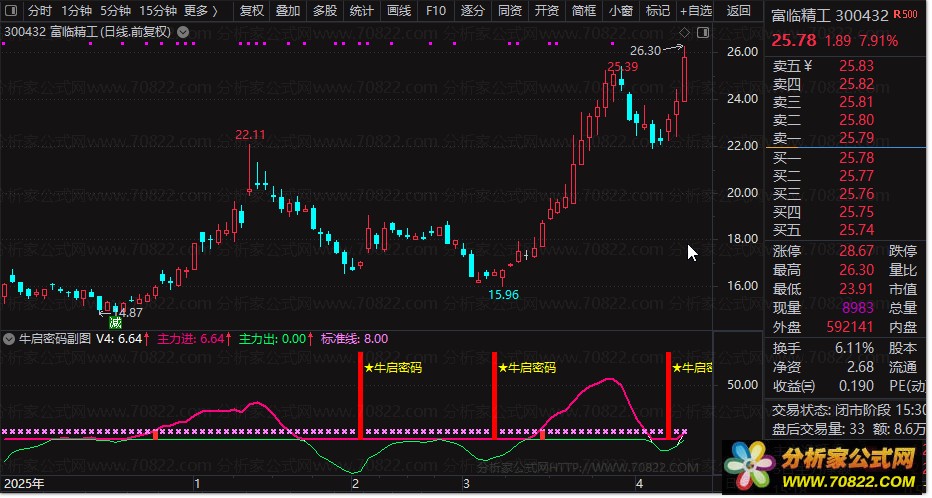932x498 pixels.
Task: Open F10 company info
Action: click(x=436, y=11)
